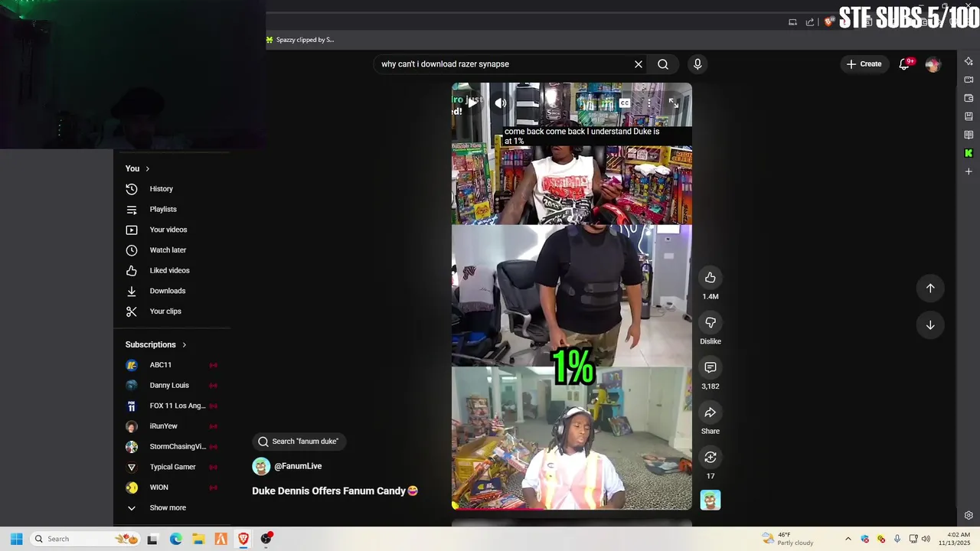
Task: Open YouTube notifications bell
Action: [904, 64]
